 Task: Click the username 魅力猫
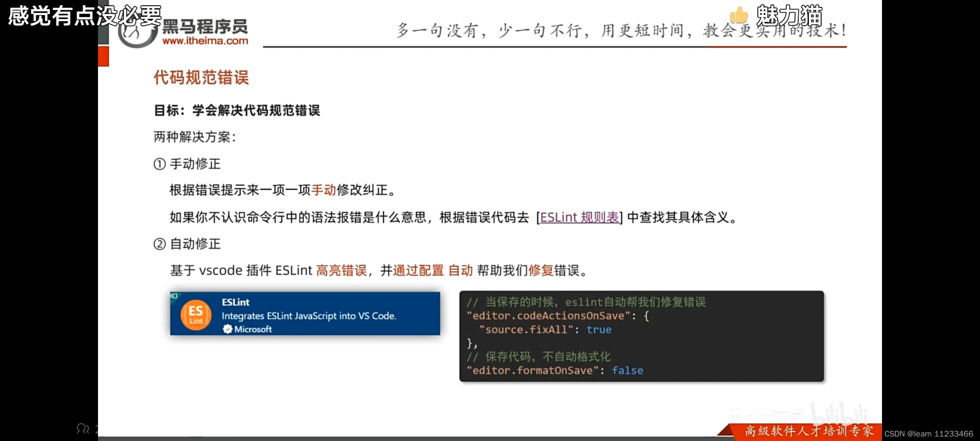click(x=789, y=16)
